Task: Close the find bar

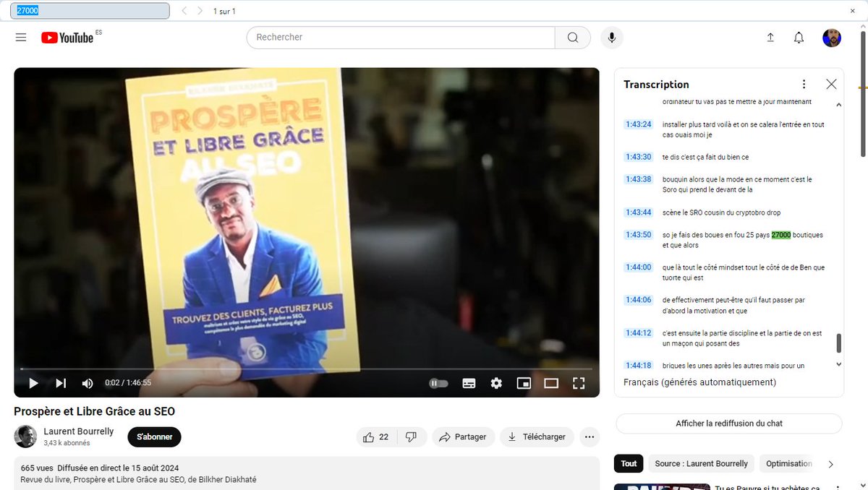Action: pyautogui.click(x=852, y=11)
